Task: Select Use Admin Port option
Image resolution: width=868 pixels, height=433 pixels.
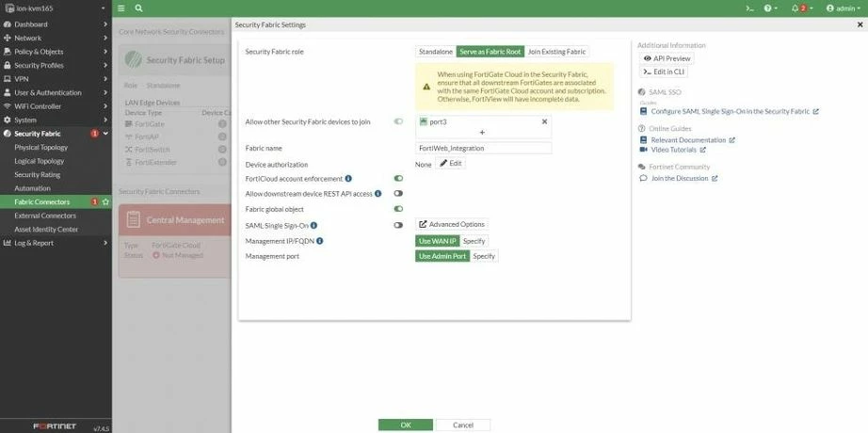Action: (x=442, y=256)
